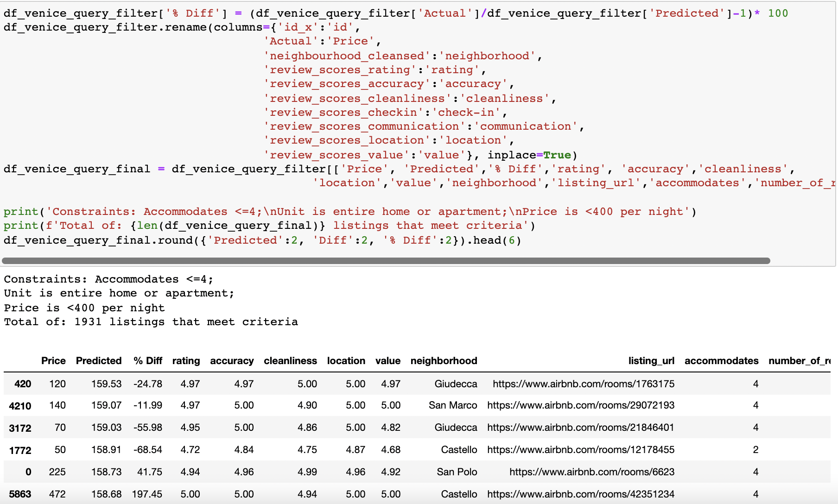Open the airbnb.com/rooms/6623 listing link
838x504 pixels.
click(x=592, y=472)
